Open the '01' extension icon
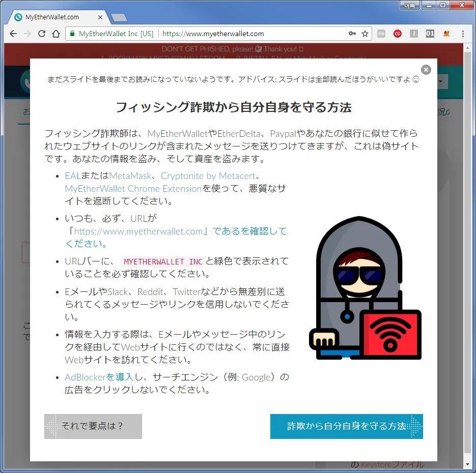476x473 pixels. (x=430, y=34)
